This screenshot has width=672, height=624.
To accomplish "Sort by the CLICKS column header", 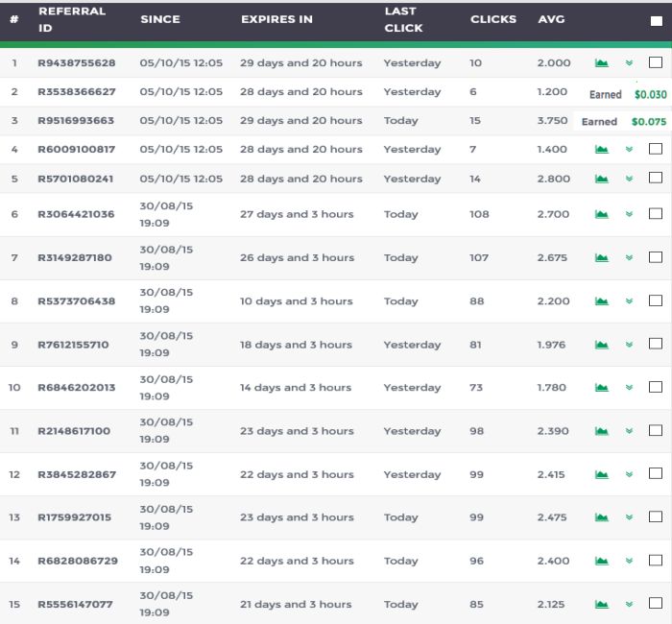I will point(493,19).
